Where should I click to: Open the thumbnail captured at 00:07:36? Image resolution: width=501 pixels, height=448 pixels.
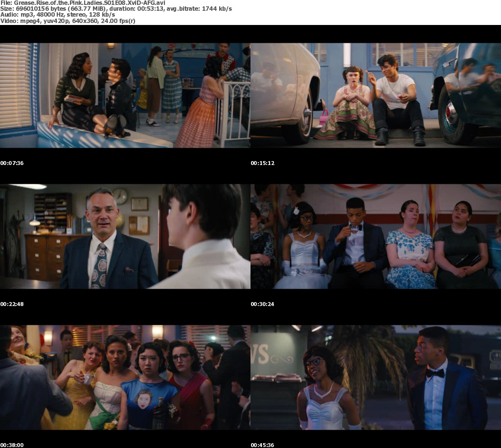125,95
